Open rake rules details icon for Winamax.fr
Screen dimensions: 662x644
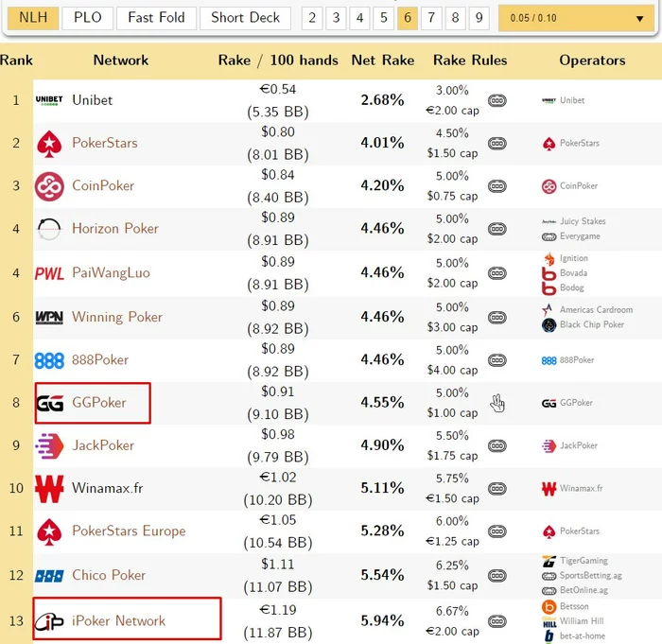(x=497, y=489)
